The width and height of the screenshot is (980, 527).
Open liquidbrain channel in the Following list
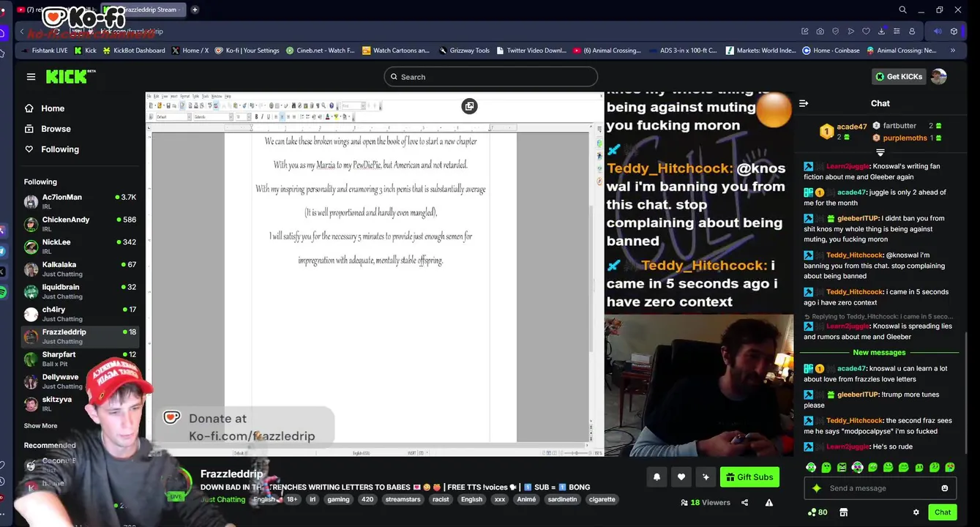point(79,291)
